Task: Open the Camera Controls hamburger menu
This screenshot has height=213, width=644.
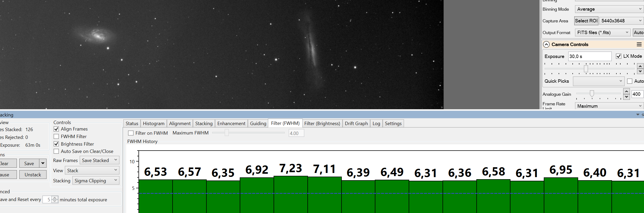Action: tap(639, 44)
